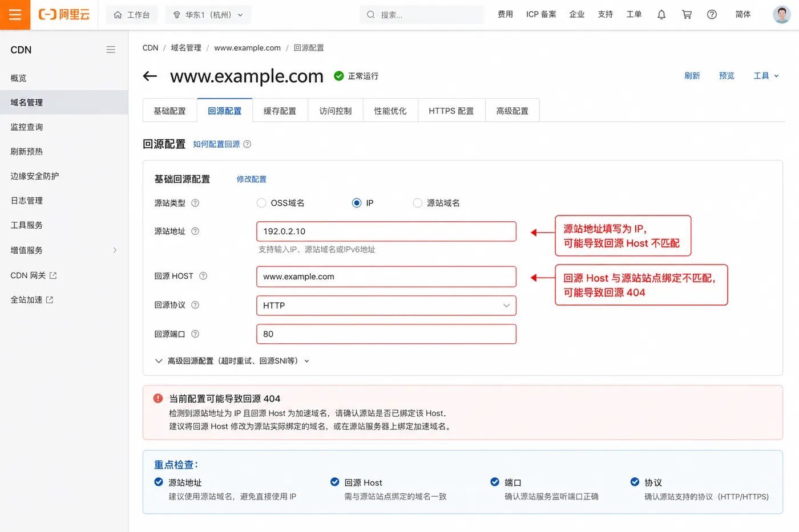Open the orange hamburger main menu
This screenshot has width=799, height=532.
tap(15, 15)
